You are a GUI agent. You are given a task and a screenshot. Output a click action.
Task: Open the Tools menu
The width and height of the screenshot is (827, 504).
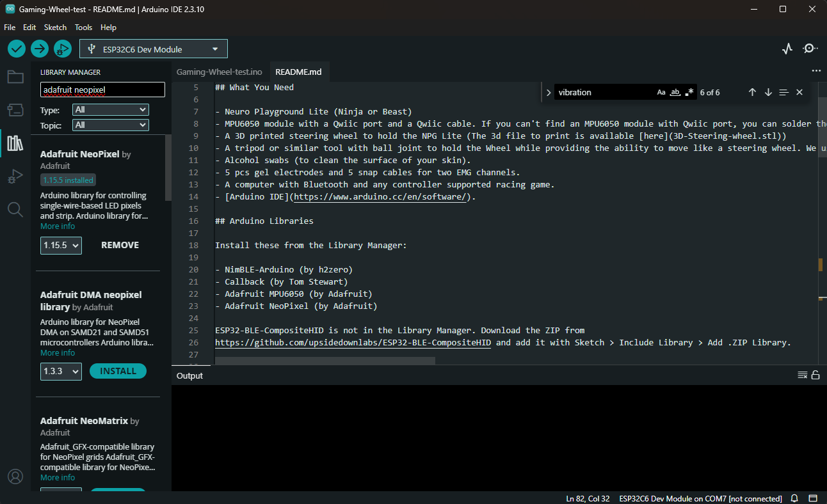pos(83,28)
